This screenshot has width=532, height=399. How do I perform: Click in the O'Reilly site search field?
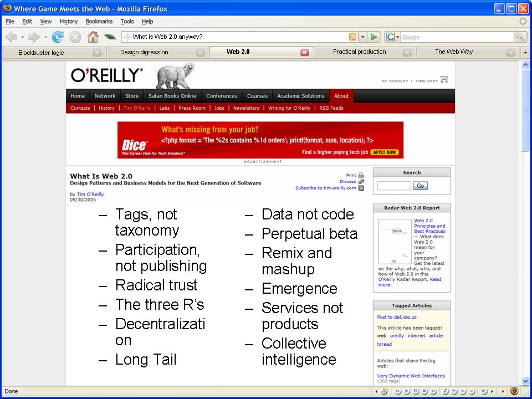[394, 186]
